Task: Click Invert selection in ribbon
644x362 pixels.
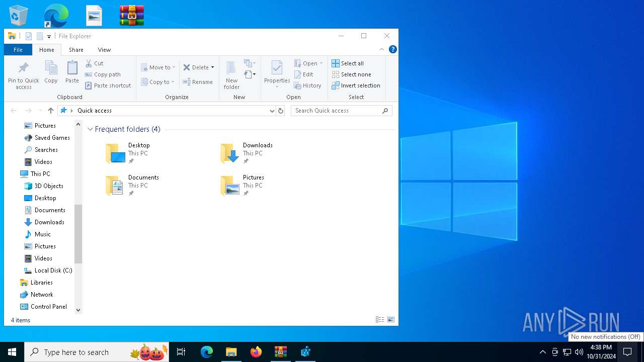Action: [356, 85]
